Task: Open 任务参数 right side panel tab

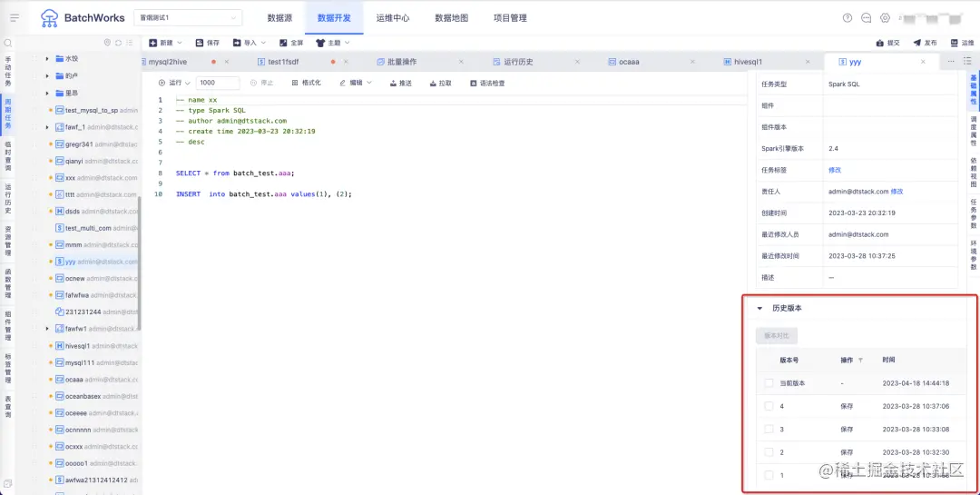Action: pos(973,213)
